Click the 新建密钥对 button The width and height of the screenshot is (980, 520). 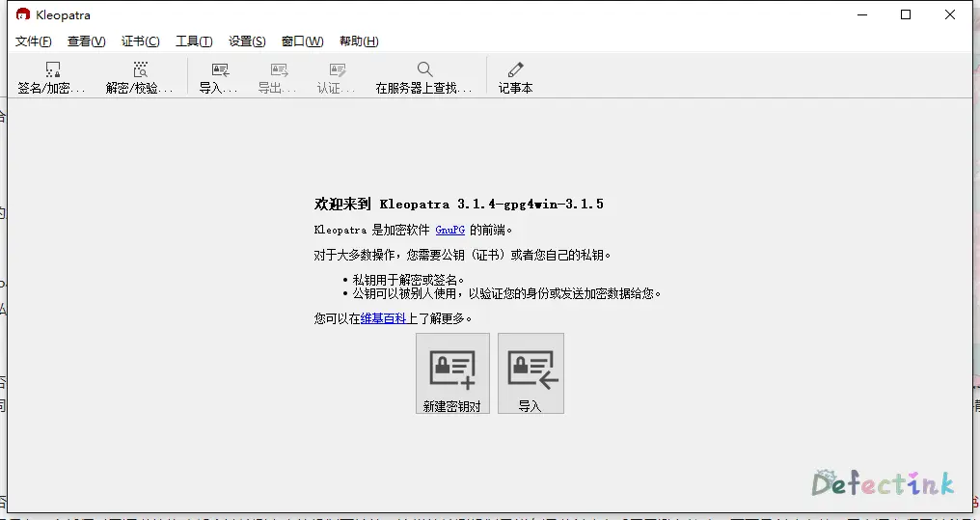point(452,373)
